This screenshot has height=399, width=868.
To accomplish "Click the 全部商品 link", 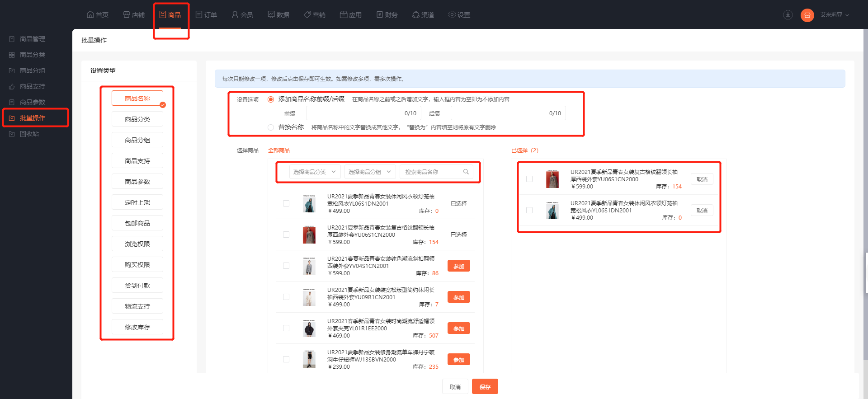I will click(279, 150).
